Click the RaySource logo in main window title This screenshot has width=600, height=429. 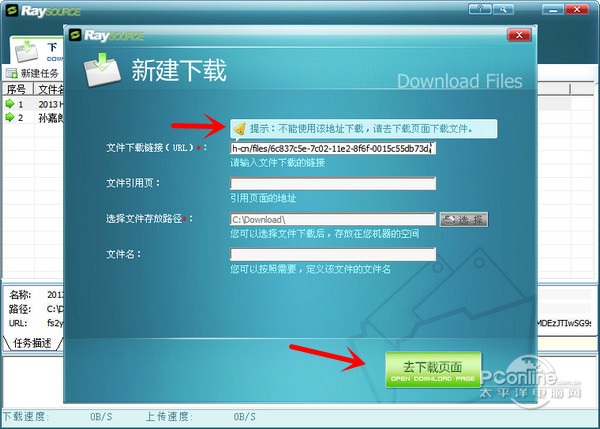(x=43, y=11)
